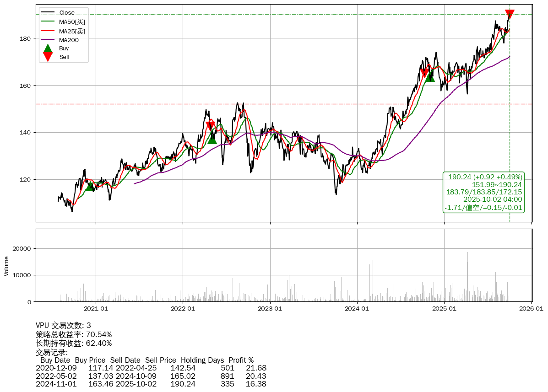The image size is (548, 392).
Task: Click the 2025-10-02 04:00 timestamp in info box
Action: [492, 199]
